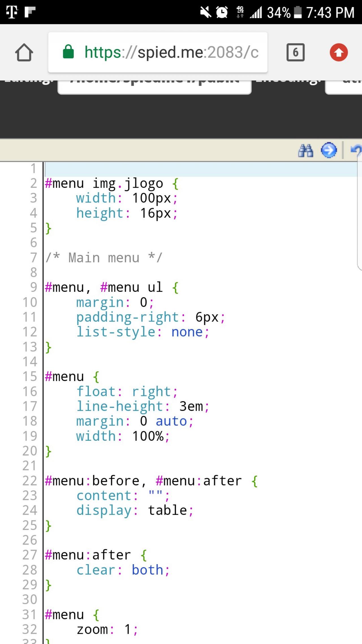Tap the green padlock security icon
The image size is (362, 644).
coord(68,52)
